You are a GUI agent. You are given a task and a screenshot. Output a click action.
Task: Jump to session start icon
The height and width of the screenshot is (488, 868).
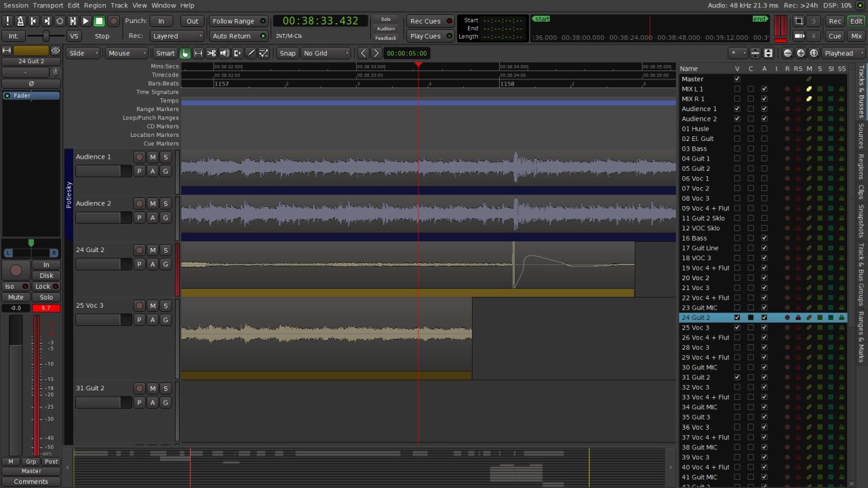click(33, 21)
